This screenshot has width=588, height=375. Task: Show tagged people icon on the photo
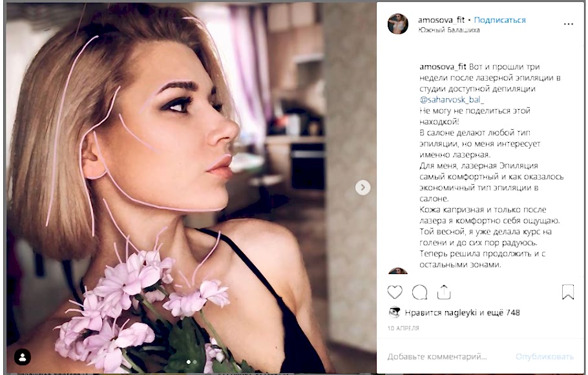pyautogui.click(x=23, y=357)
